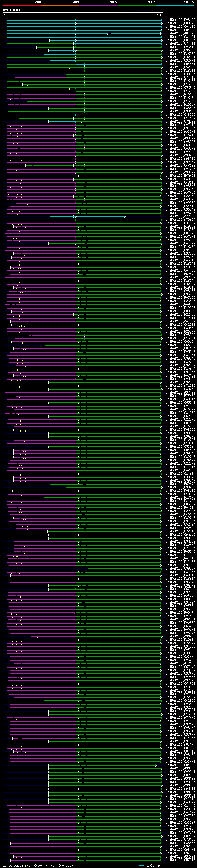
Task: Select the UniRef100_P10797 label
Action: tap(180, 410)
